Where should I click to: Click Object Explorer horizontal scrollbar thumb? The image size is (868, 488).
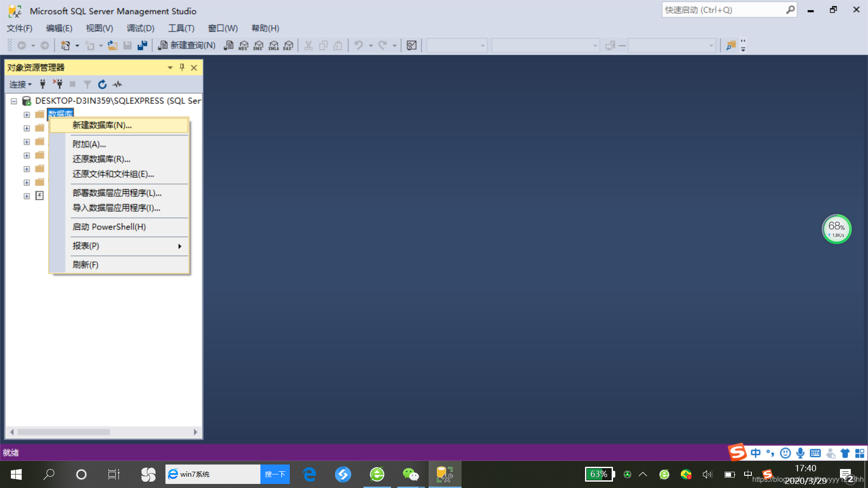click(63, 432)
